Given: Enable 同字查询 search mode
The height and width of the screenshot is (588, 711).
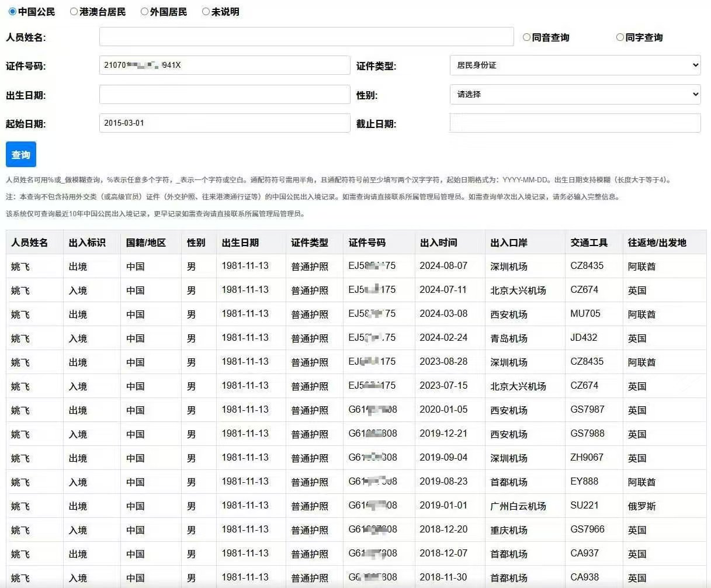Looking at the screenshot, I should 620,37.
